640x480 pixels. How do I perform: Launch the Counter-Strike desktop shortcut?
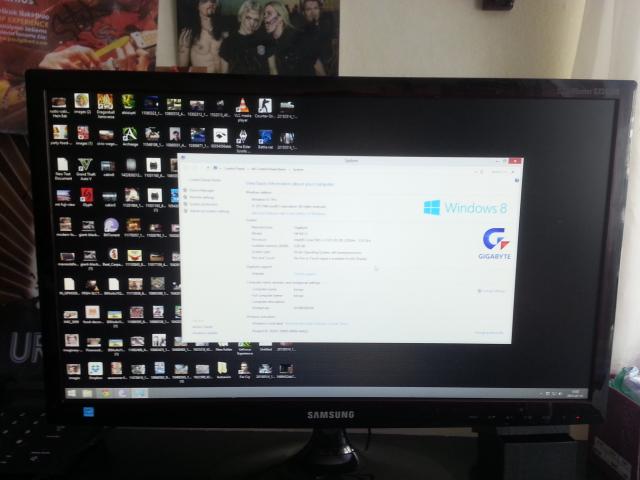264,105
